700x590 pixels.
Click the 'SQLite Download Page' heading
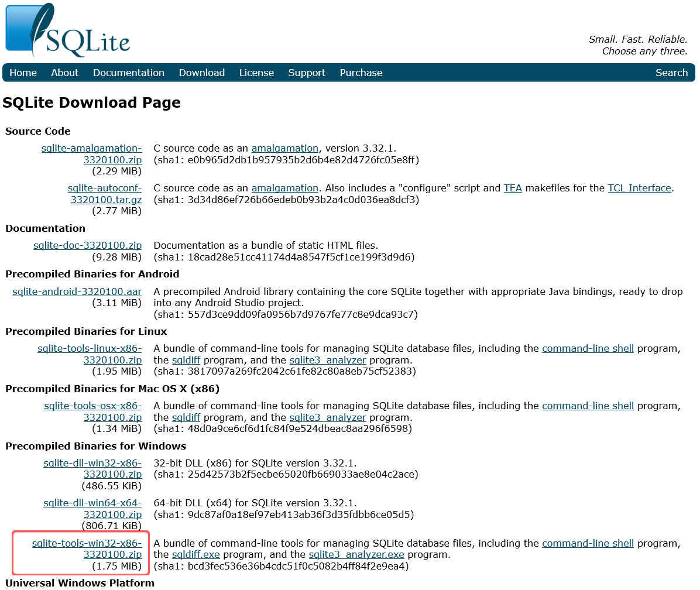(91, 102)
